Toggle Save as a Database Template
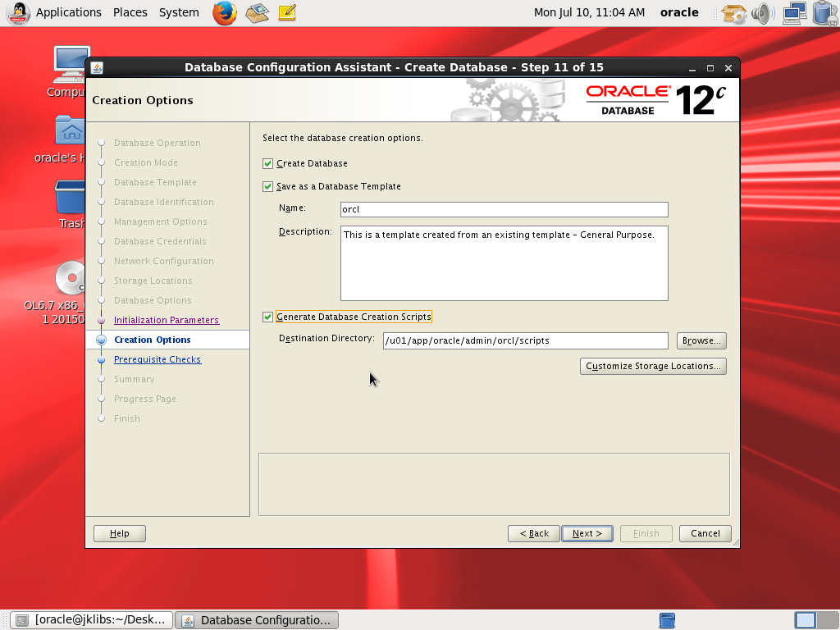 click(267, 186)
